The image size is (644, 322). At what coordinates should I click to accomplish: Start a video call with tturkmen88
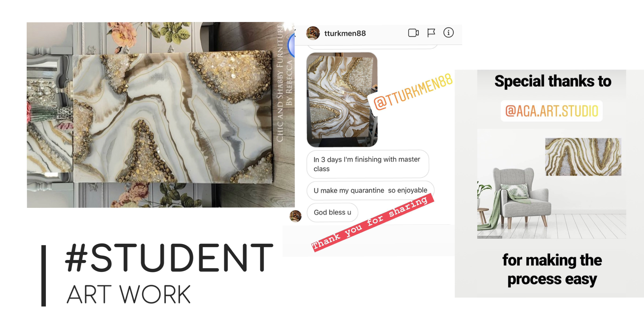[x=413, y=33]
